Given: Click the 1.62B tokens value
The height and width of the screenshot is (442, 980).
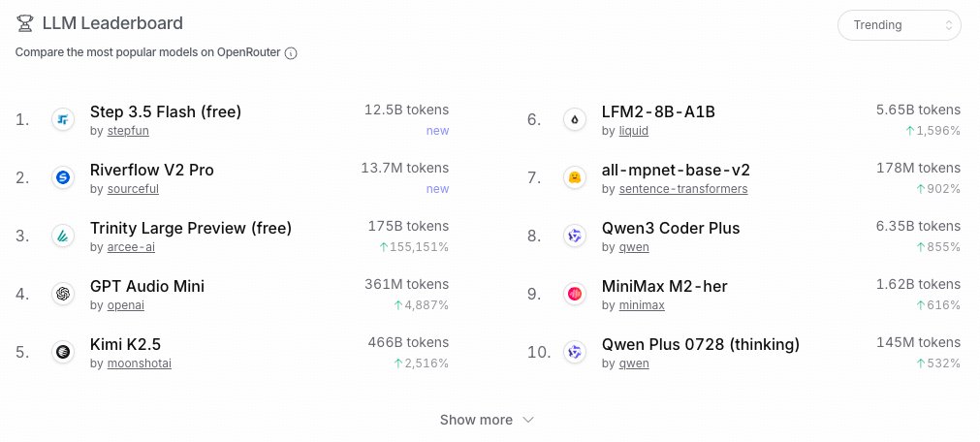Looking at the screenshot, I should [x=918, y=284].
